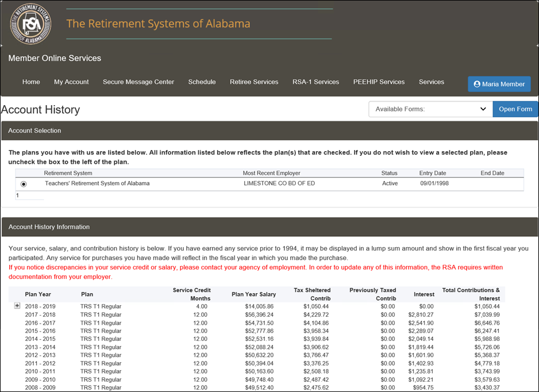This screenshot has height=392, width=539.
Task: Click the RSA circular logo
Action: click(30, 24)
